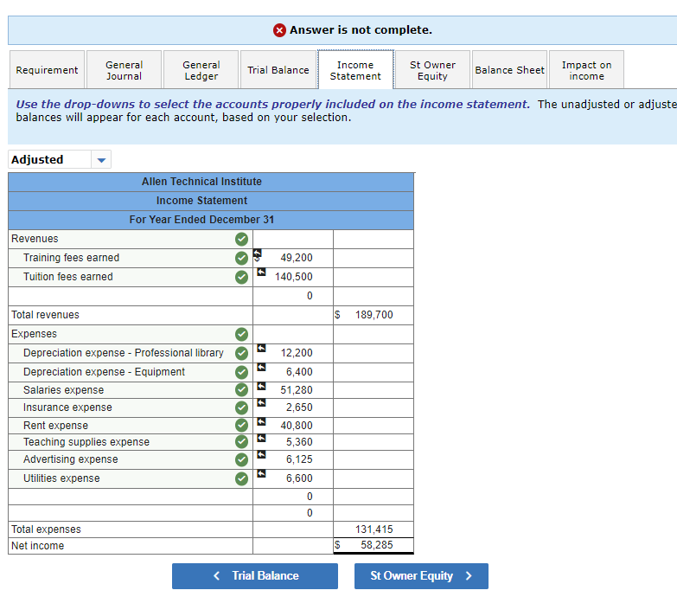Click the 131,415 total expenses cell
Screen dimensions: 677x616
click(x=374, y=529)
